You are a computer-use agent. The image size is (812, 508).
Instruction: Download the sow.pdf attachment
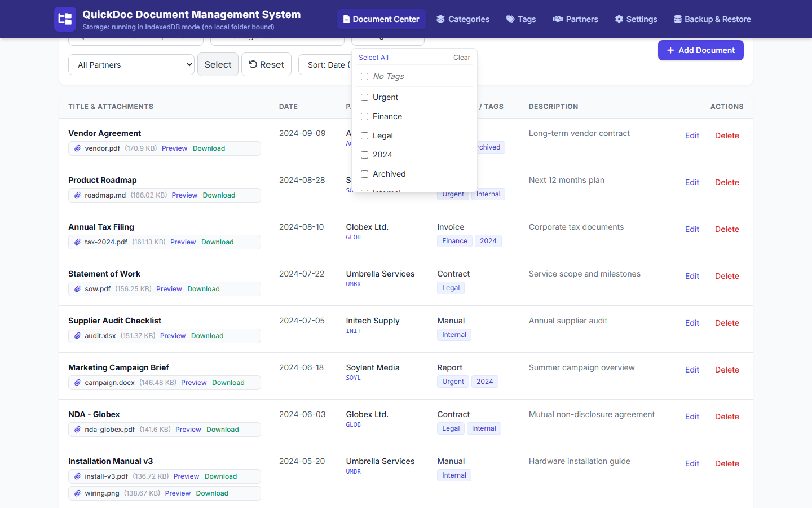pyautogui.click(x=204, y=289)
